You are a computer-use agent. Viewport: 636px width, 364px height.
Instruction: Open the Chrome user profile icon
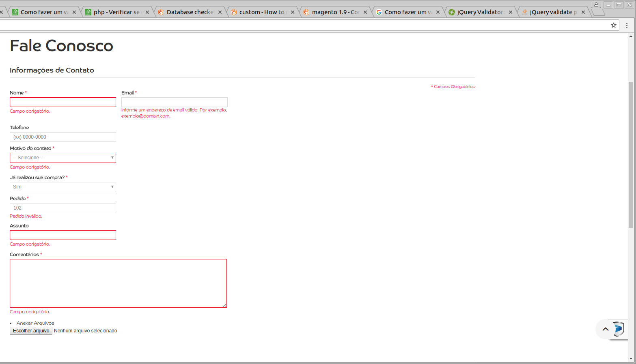(x=596, y=4)
